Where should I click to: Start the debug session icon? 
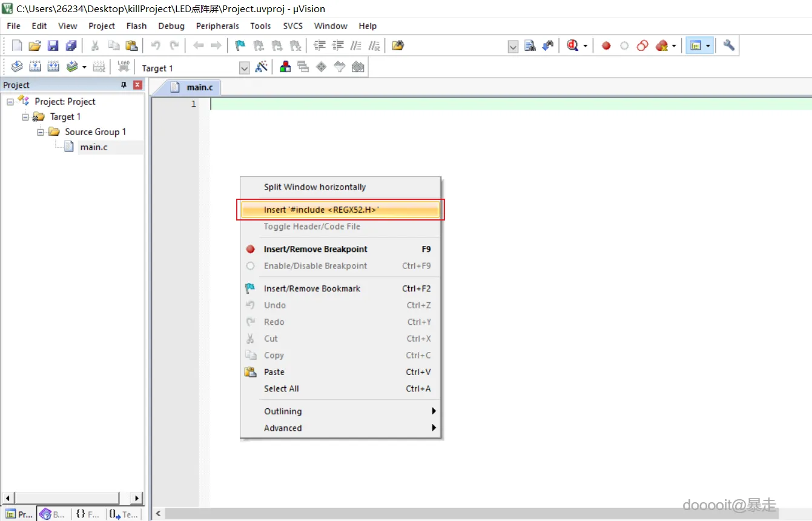572,45
